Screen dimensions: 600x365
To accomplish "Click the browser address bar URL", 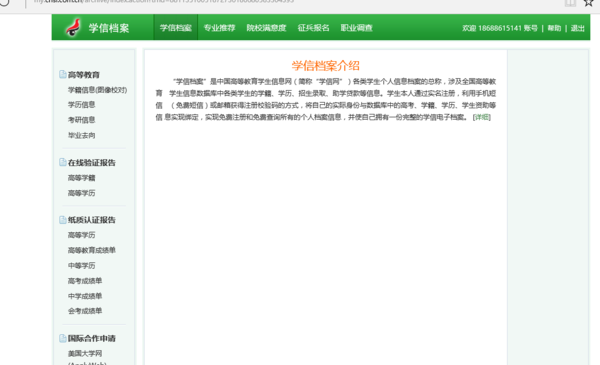I will [165, 2].
